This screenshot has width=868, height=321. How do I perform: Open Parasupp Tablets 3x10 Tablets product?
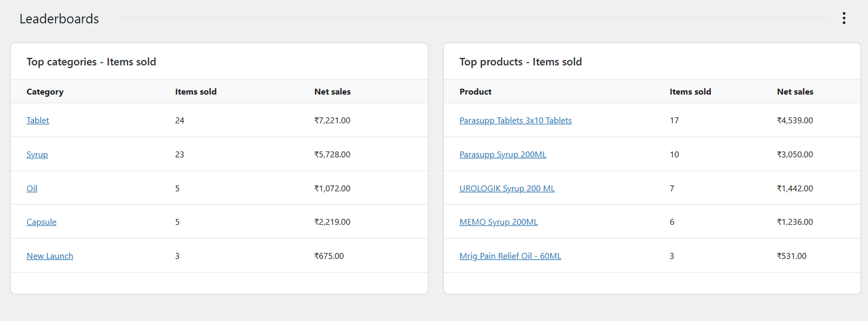pyautogui.click(x=515, y=121)
